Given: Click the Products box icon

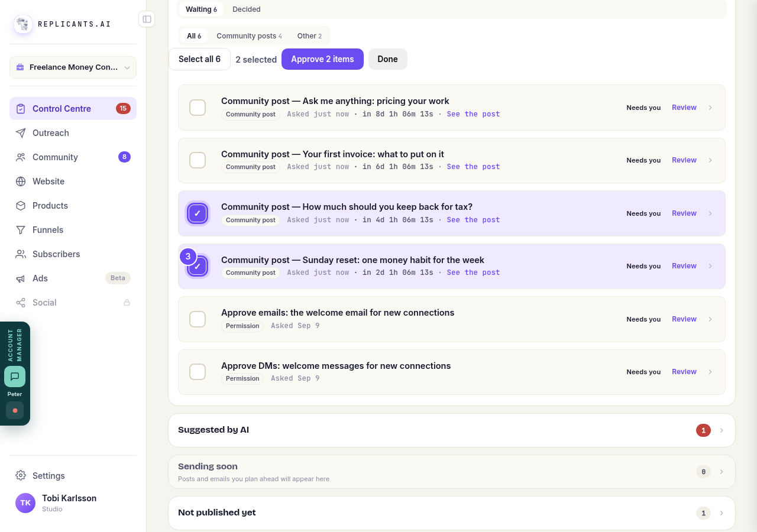Looking at the screenshot, I should [21, 206].
